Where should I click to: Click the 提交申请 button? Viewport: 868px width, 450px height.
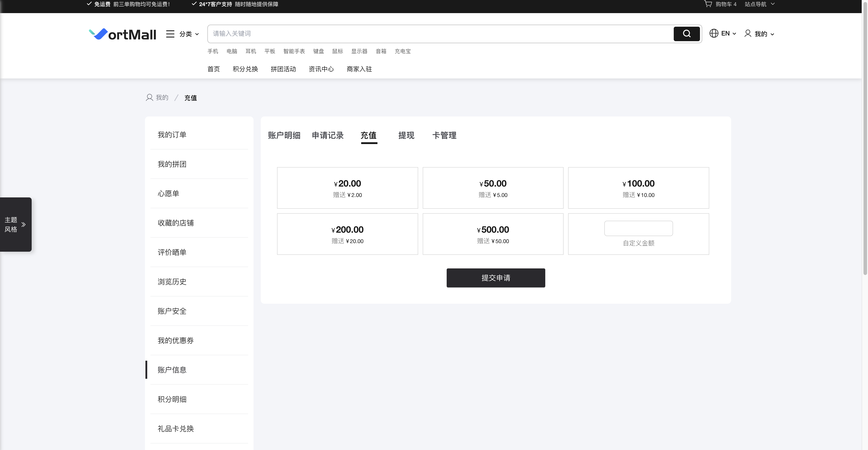pos(496,278)
